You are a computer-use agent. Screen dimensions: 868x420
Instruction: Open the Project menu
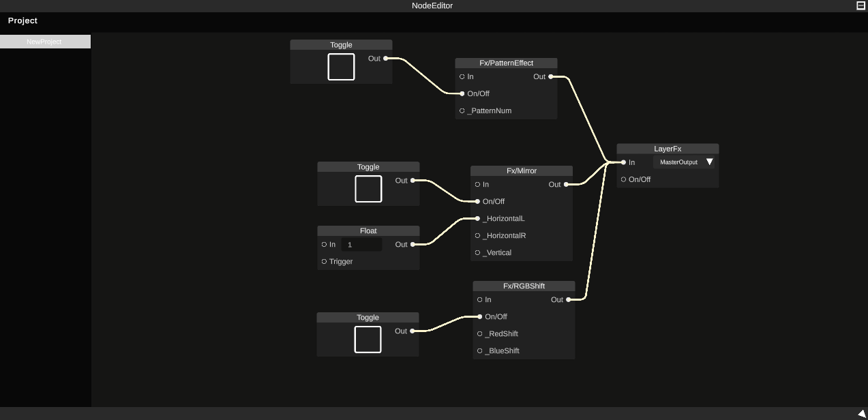23,20
